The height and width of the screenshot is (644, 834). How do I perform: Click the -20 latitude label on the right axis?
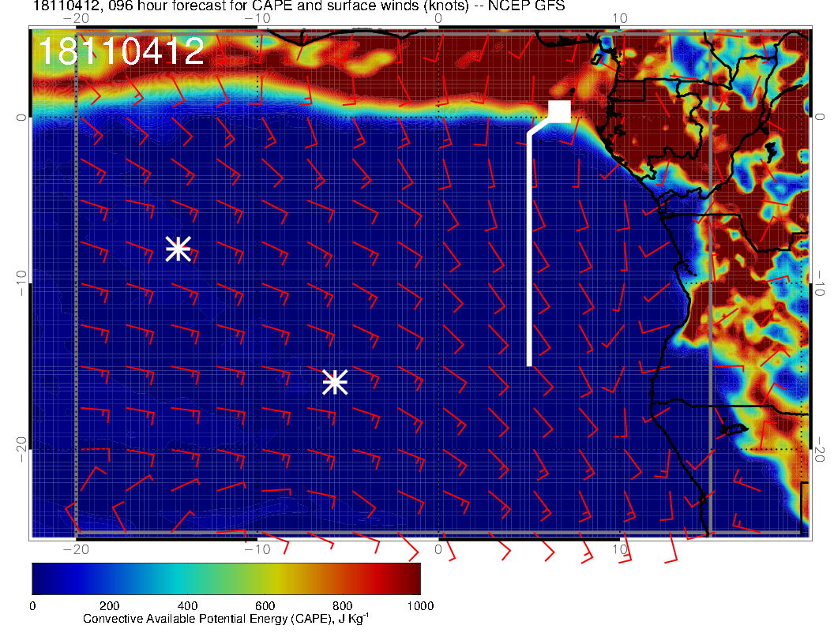(821, 448)
